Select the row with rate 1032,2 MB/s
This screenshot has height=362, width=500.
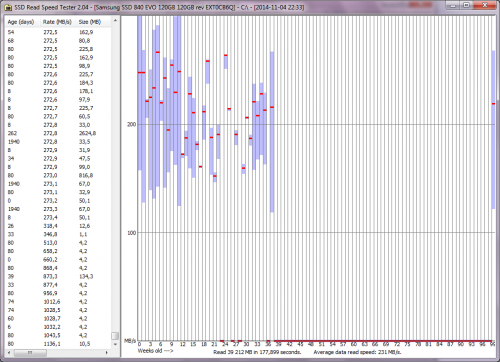click(58, 327)
